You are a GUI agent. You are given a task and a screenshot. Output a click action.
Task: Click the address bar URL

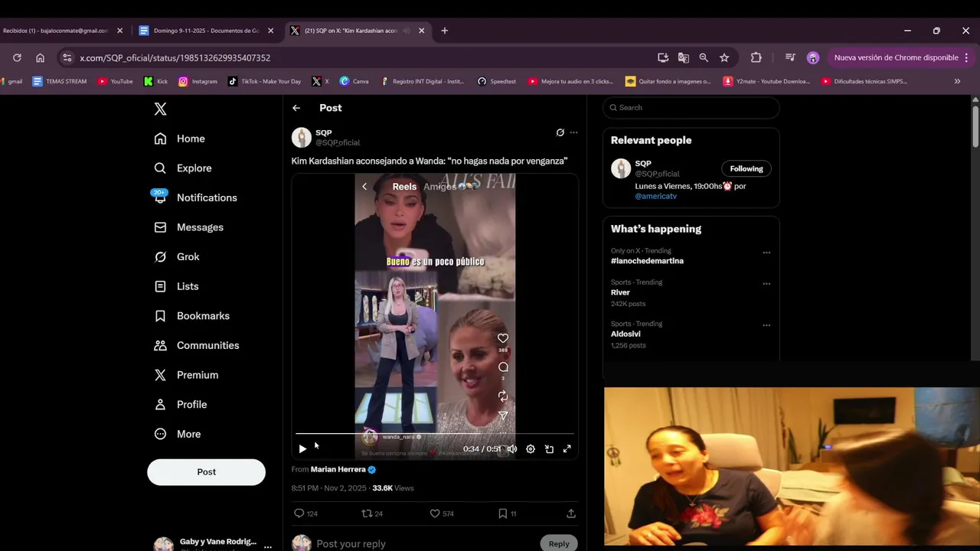click(x=175, y=57)
